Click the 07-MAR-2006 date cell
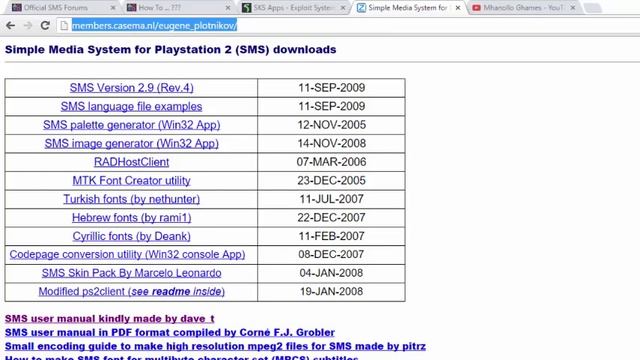 331,162
